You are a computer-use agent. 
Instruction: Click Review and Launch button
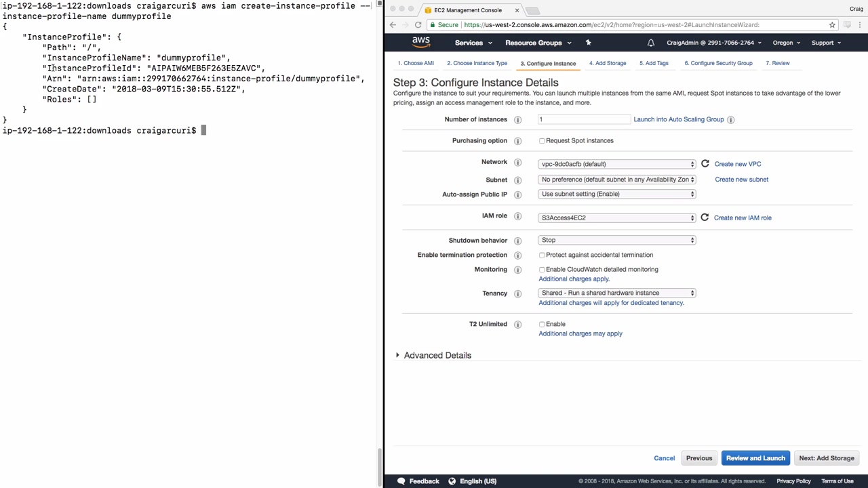755,458
